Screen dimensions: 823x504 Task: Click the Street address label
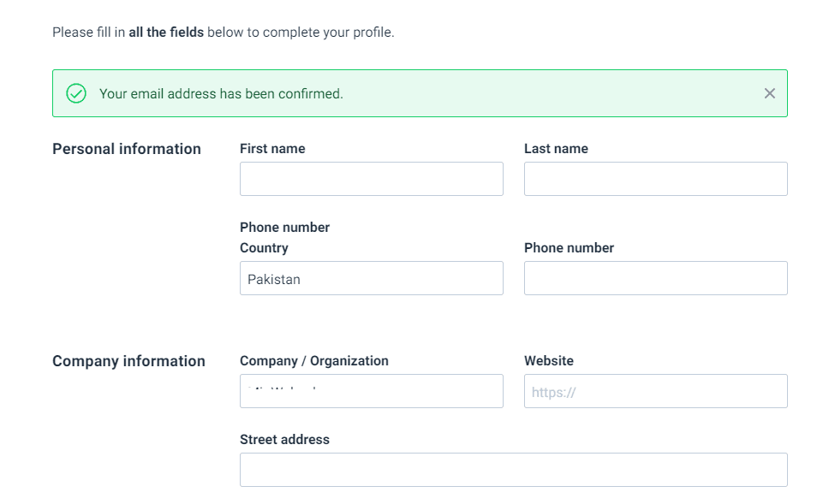pos(284,440)
